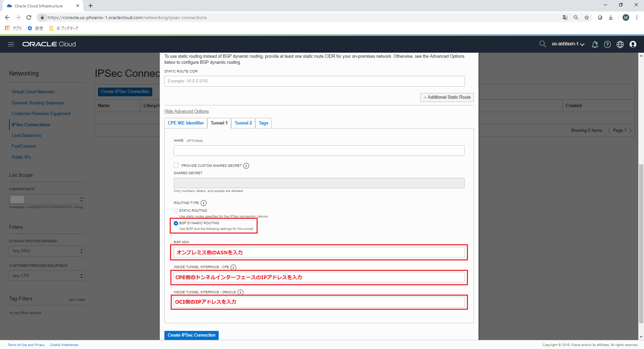Switch to the Tunnel 1 tab
This screenshot has width=644, height=349.
pos(219,123)
